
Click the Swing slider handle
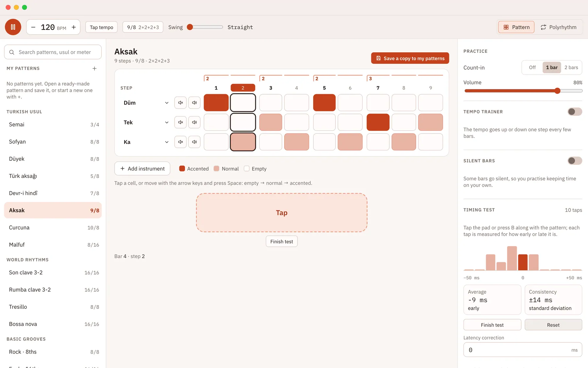click(190, 27)
